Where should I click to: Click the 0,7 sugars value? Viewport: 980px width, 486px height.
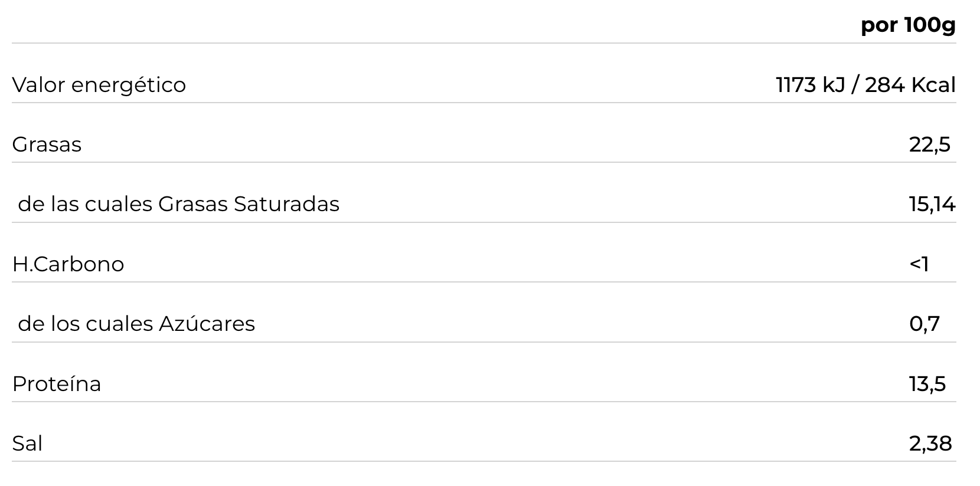tap(924, 324)
